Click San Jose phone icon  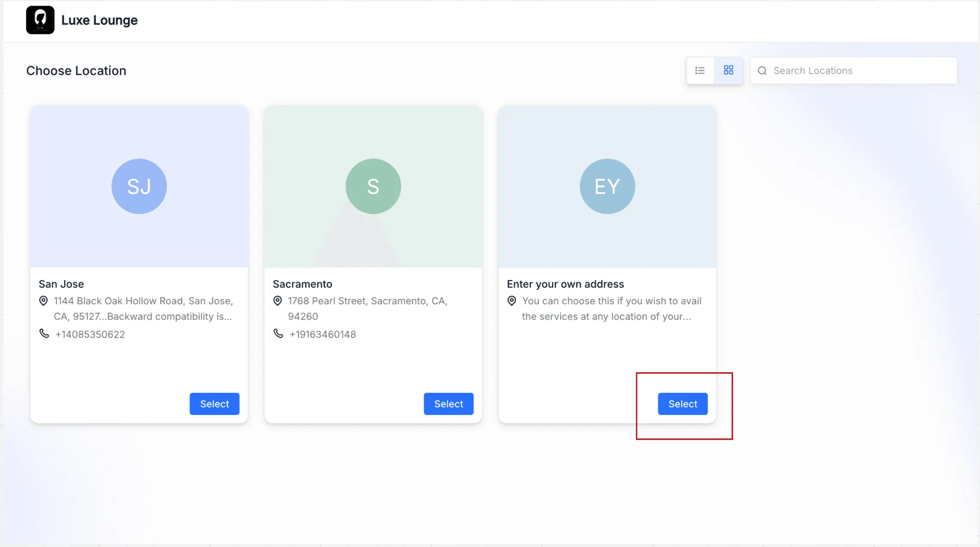(44, 334)
